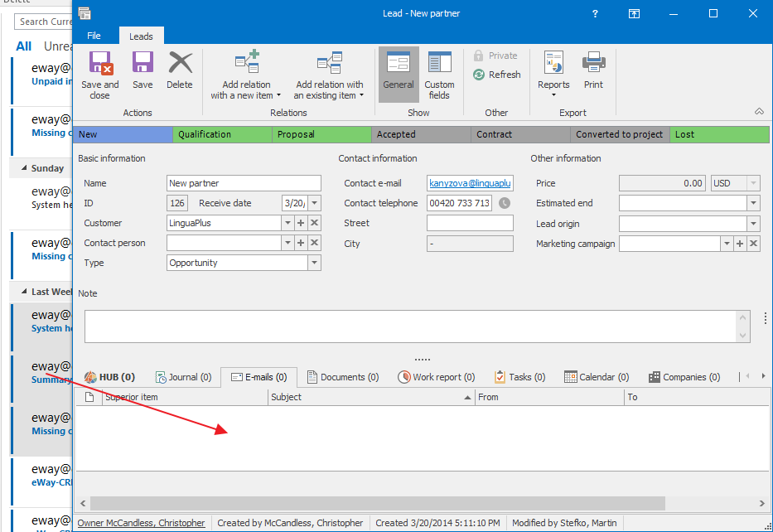
Task: Sort e-mails by Subject column
Action: [371, 397]
